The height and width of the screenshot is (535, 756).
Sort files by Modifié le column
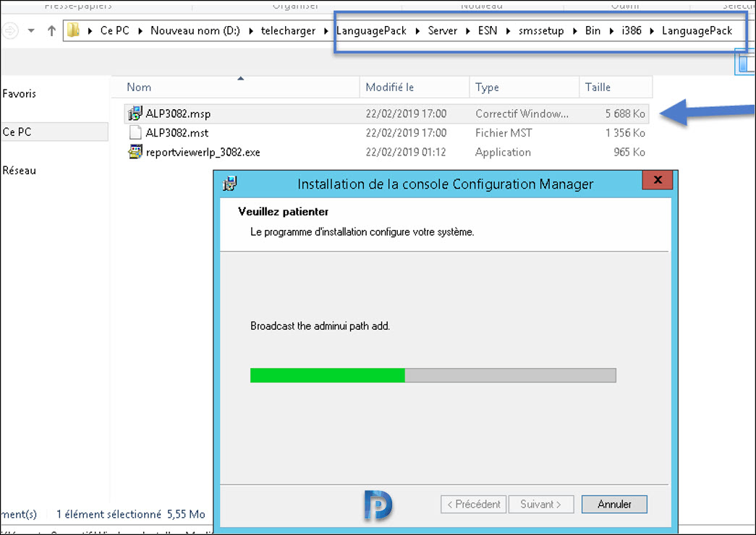[x=414, y=87]
